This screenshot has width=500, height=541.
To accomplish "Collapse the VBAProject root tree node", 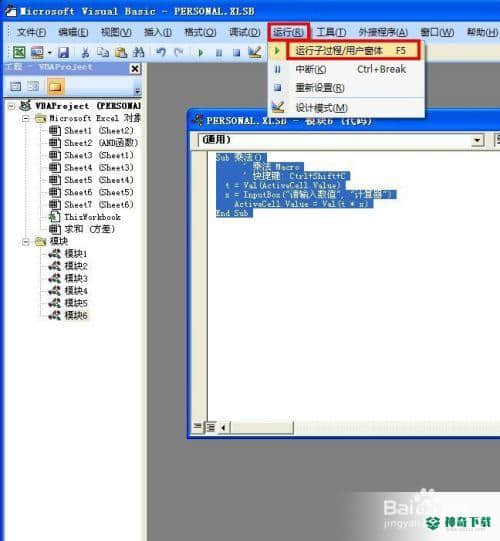I will 11,106.
